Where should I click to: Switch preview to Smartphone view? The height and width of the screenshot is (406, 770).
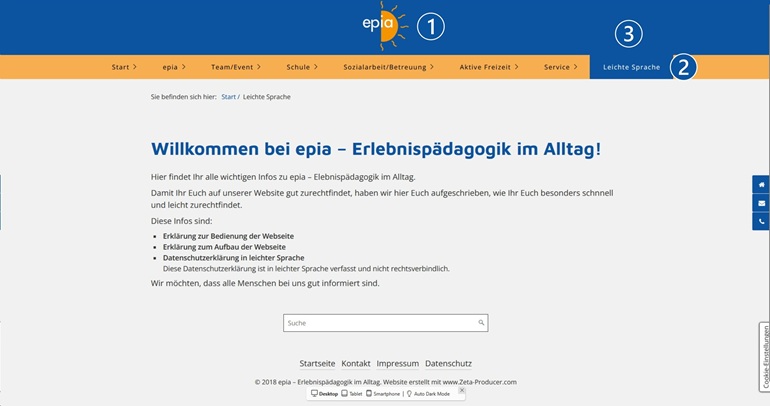pos(384,394)
